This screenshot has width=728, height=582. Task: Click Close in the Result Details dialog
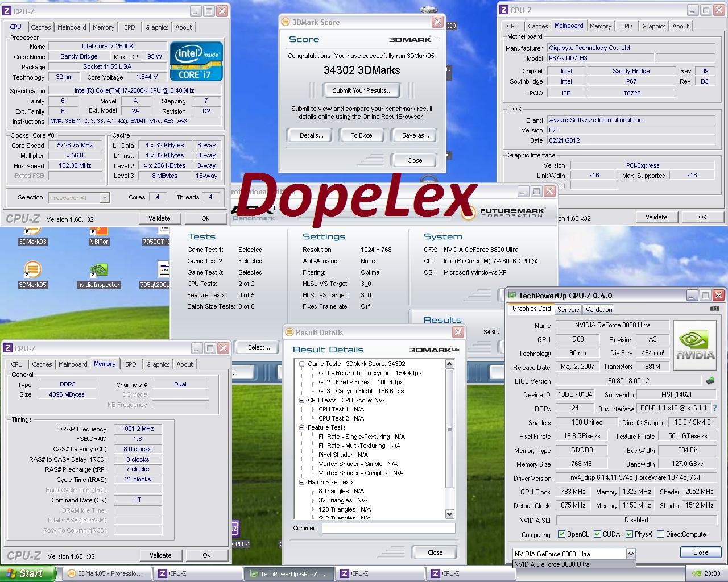pyautogui.click(x=435, y=552)
